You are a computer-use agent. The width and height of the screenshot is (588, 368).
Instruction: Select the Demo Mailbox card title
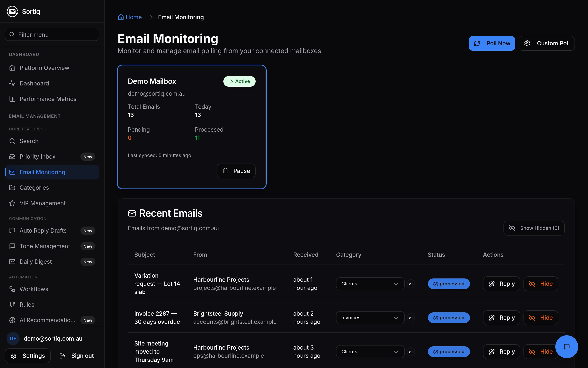pos(152,81)
